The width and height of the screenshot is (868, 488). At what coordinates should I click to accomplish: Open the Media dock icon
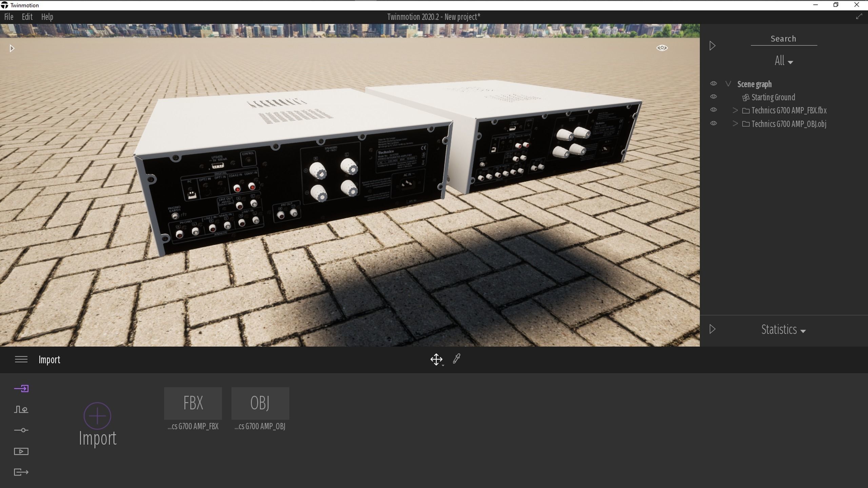click(21, 451)
